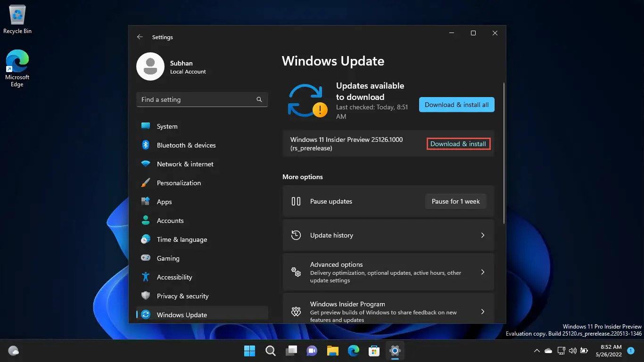Click the Find a setting search box
644x362 pixels.
202,99
